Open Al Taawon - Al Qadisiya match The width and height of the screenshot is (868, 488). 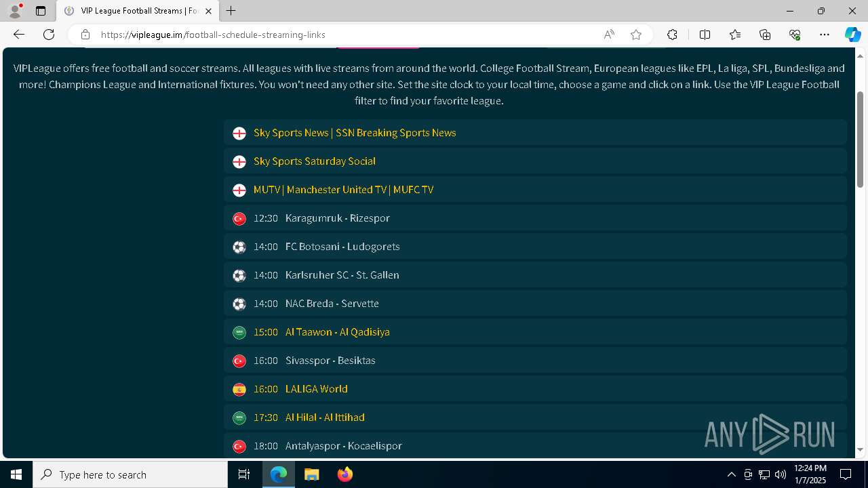tap(338, 332)
